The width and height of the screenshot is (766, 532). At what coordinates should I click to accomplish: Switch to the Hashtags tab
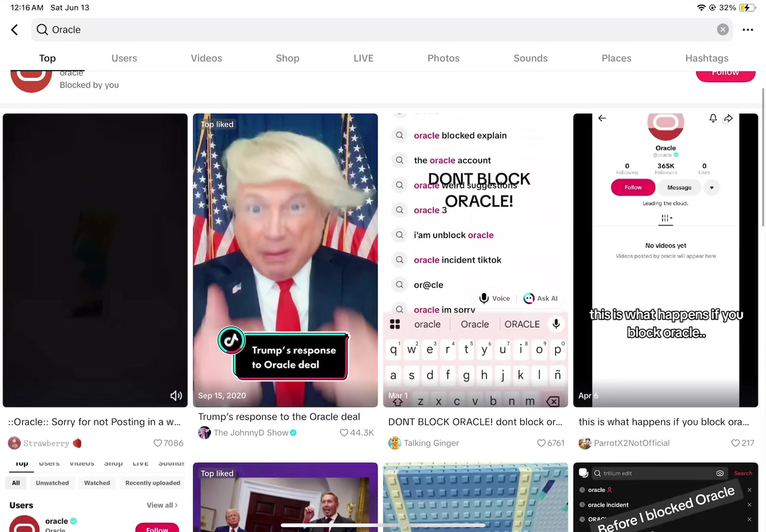pos(706,58)
